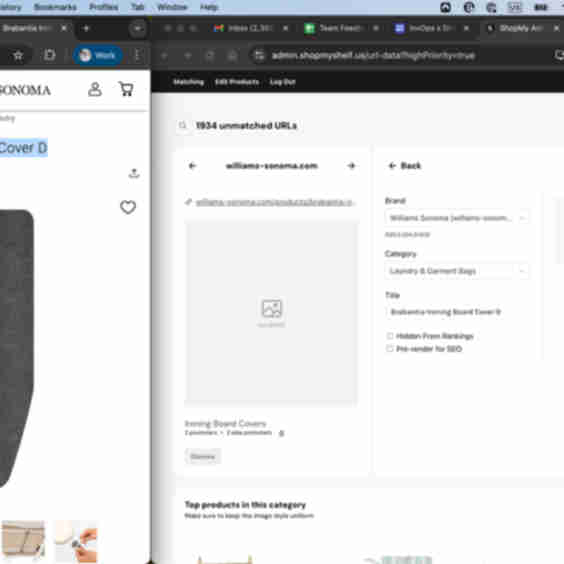Screen dimensions: 564x564
Task: Bookmark this page with star icon
Action: pyautogui.click(x=18, y=55)
